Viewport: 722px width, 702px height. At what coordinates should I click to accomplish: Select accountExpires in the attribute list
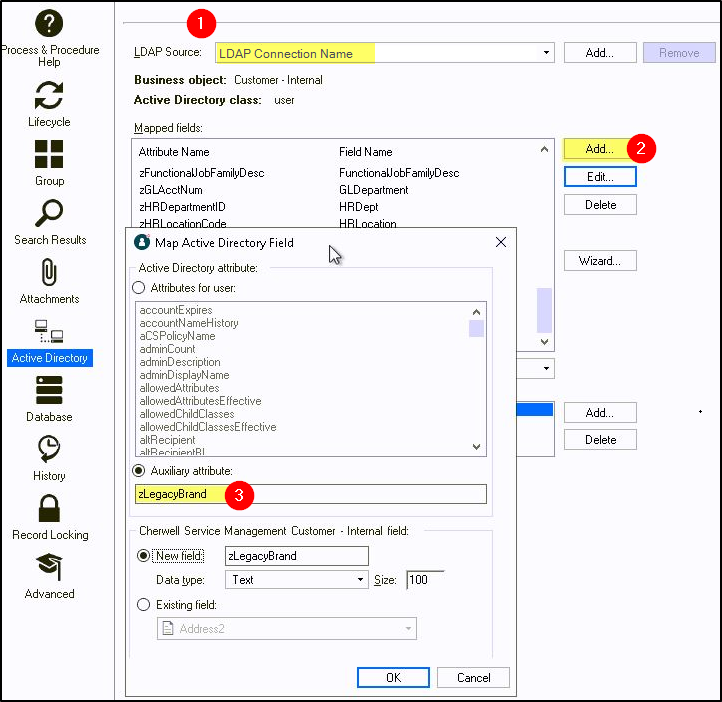coord(176,310)
